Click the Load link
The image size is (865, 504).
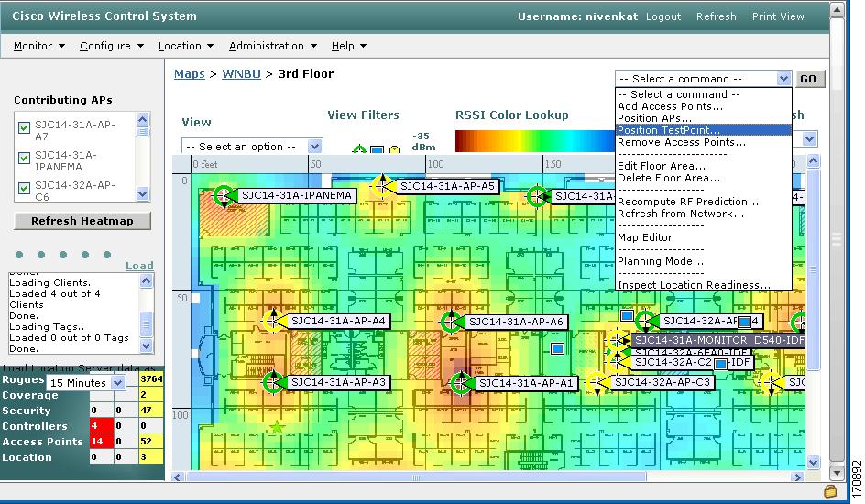pos(139,266)
